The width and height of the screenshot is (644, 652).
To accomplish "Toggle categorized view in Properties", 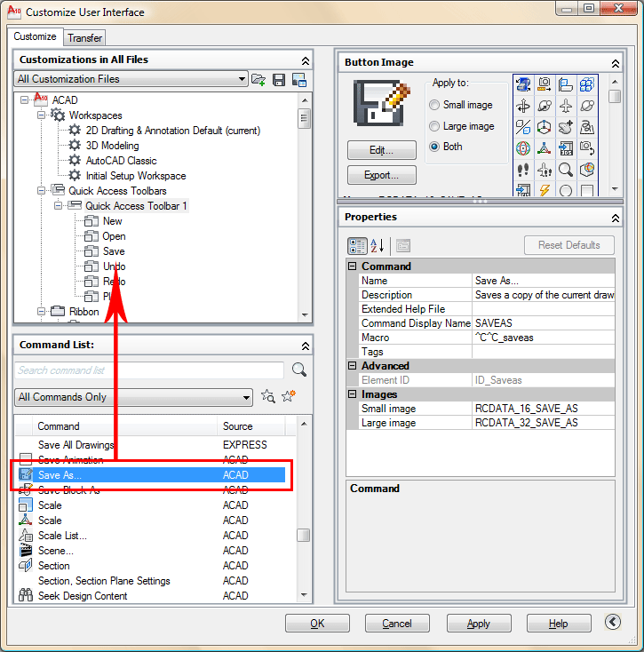I will [x=357, y=246].
